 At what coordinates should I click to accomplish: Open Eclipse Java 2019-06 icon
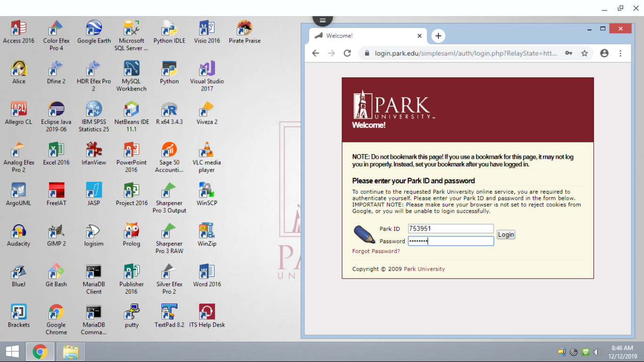click(56, 116)
